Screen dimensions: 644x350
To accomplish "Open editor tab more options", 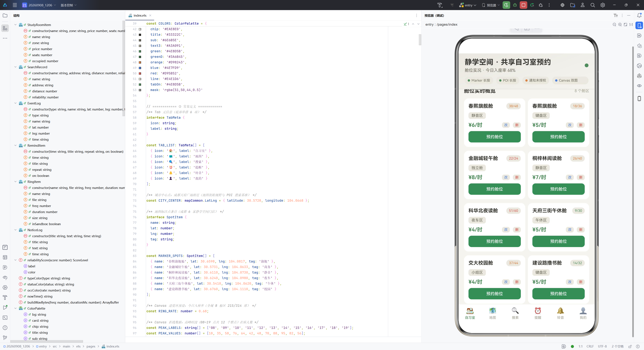I will coord(416,15).
